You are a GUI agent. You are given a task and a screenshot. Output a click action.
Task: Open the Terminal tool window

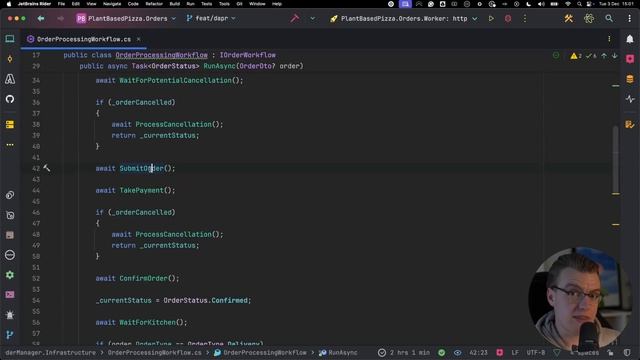click(x=10, y=295)
